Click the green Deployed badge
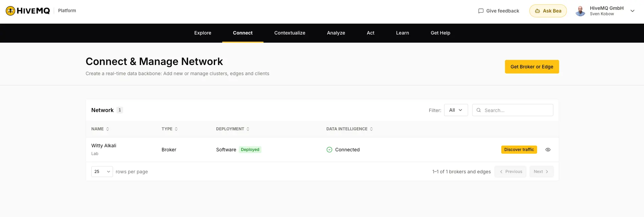644x217 pixels. pyautogui.click(x=250, y=150)
